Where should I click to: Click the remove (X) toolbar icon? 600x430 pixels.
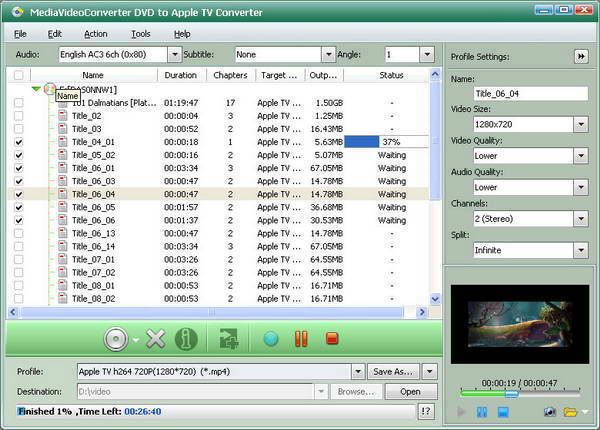156,339
